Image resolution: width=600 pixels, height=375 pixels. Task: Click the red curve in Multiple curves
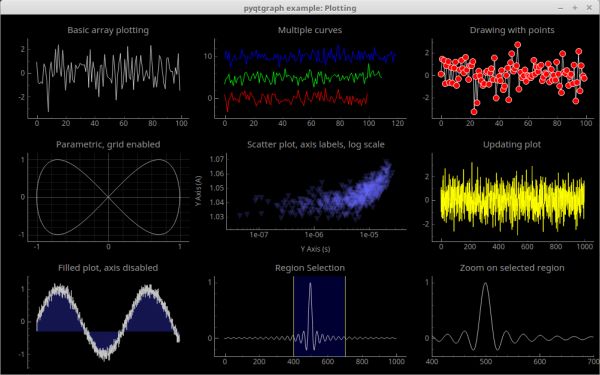tap(295, 99)
